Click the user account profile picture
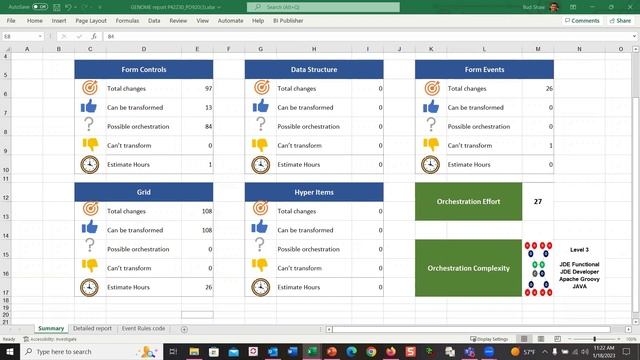 [553, 7]
